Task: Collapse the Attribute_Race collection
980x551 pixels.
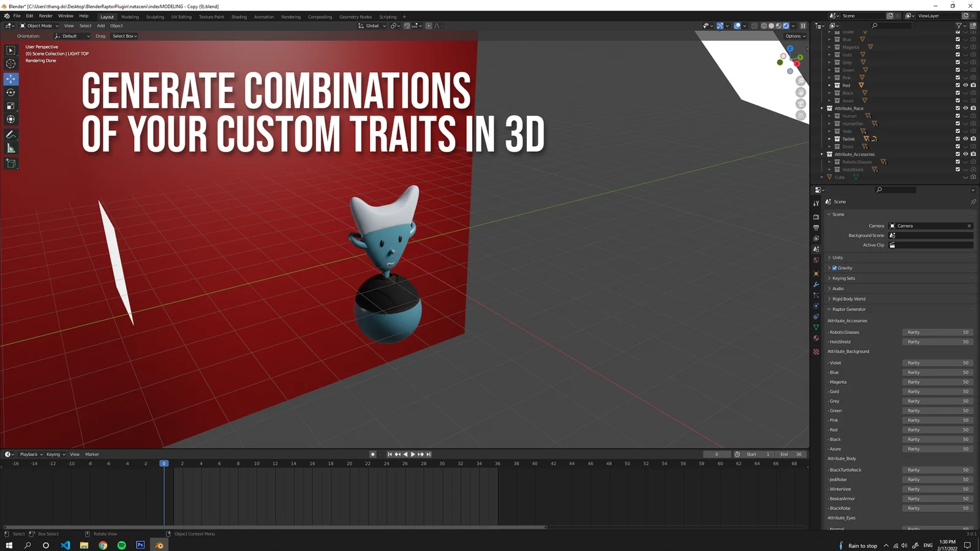Action: pyautogui.click(x=822, y=108)
